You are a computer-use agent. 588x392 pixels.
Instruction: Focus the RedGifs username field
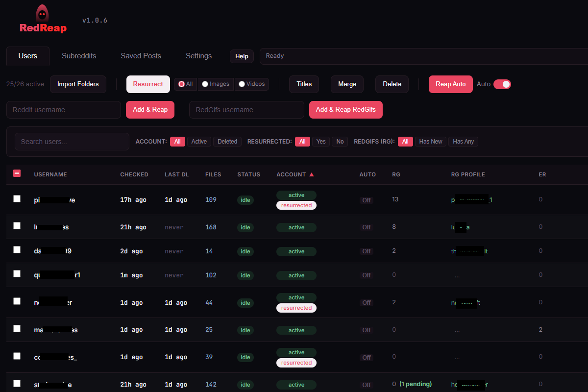tap(246, 110)
